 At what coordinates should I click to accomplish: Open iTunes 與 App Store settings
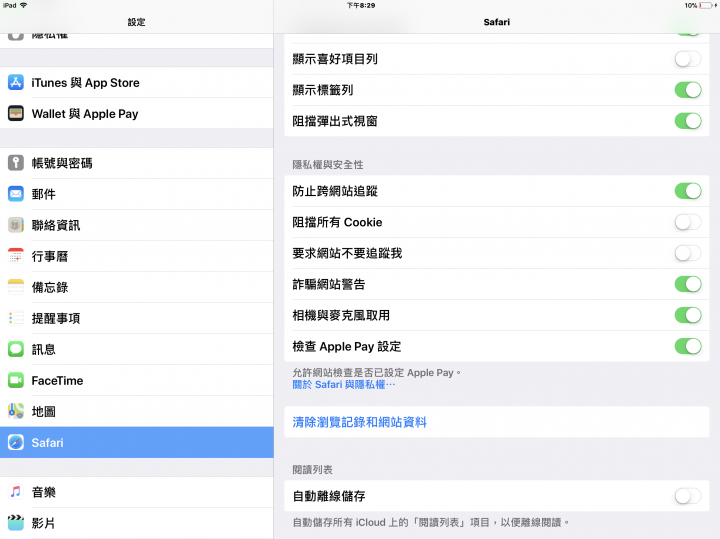click(137, 83)
